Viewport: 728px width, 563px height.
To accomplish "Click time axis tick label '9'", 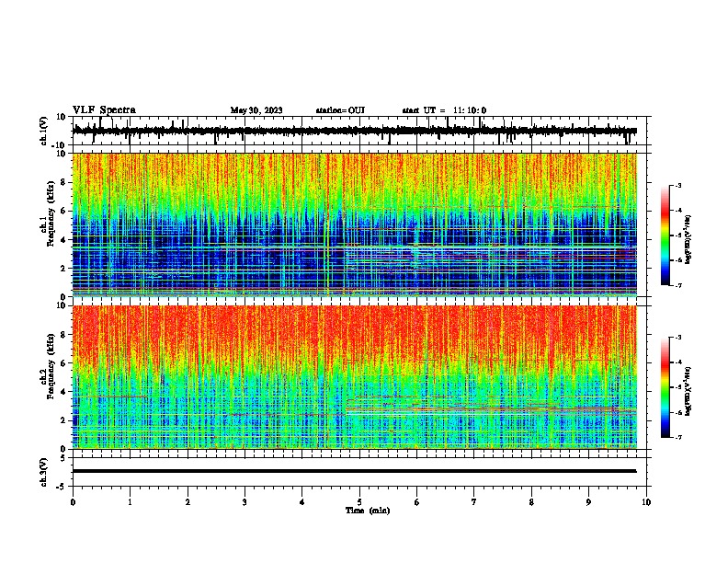I will click(x=588, y=501).
